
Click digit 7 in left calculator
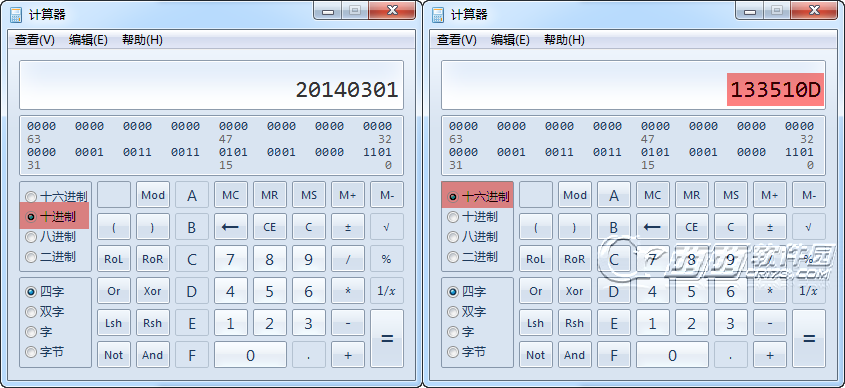click(231, 259)
